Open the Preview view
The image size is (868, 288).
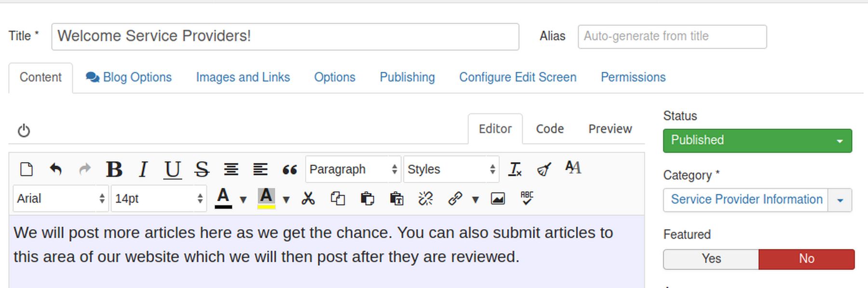(x=610, y=129)
